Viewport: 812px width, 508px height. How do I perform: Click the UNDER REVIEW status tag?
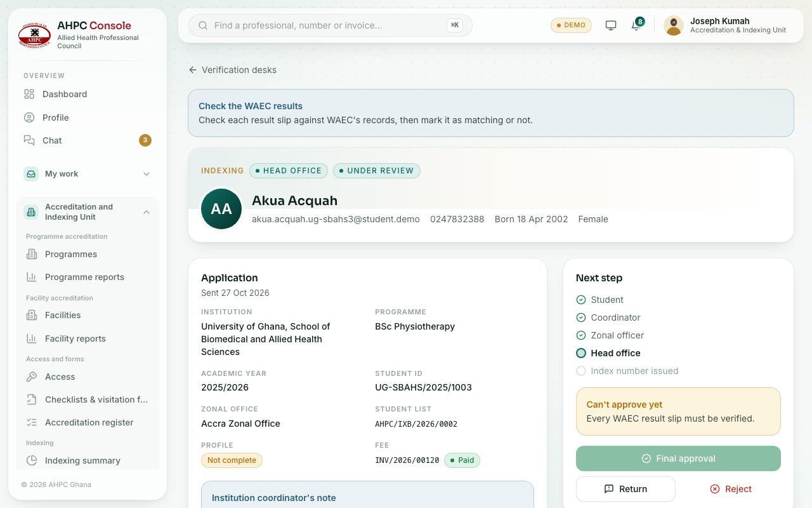click(377, 171)
